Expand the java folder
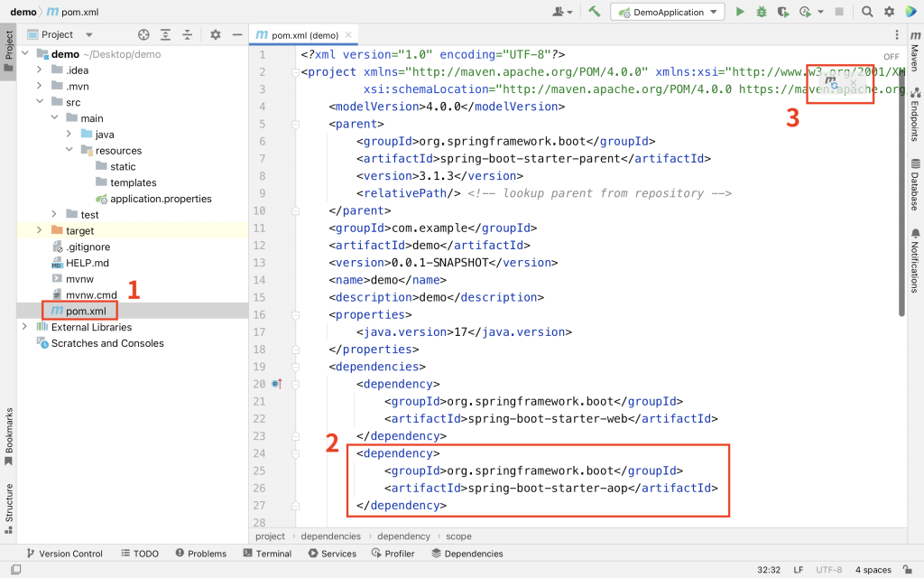Viewport: 924px width, 578px height. [69, 134]
